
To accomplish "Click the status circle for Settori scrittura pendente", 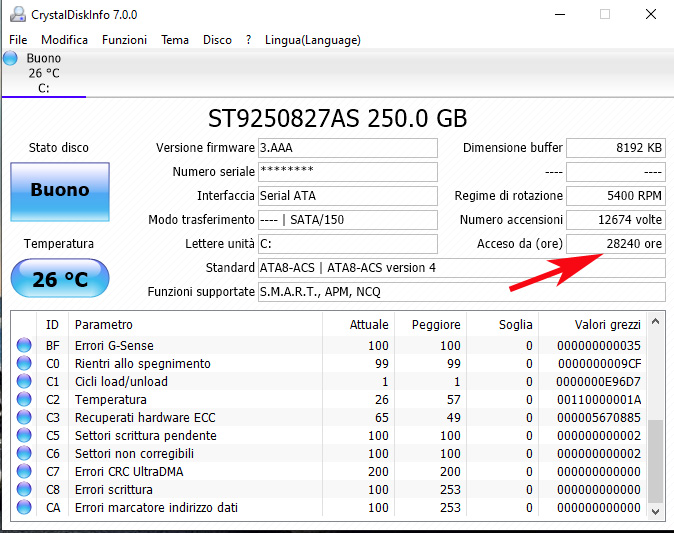I will (x=24, y=435).
